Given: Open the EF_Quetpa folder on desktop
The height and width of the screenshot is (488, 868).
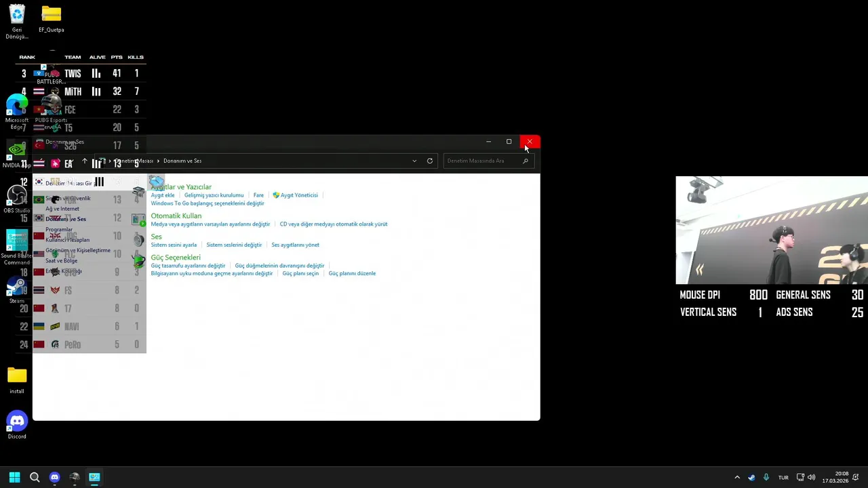Looking at the screenshot, I should click(x=51, y=20).
